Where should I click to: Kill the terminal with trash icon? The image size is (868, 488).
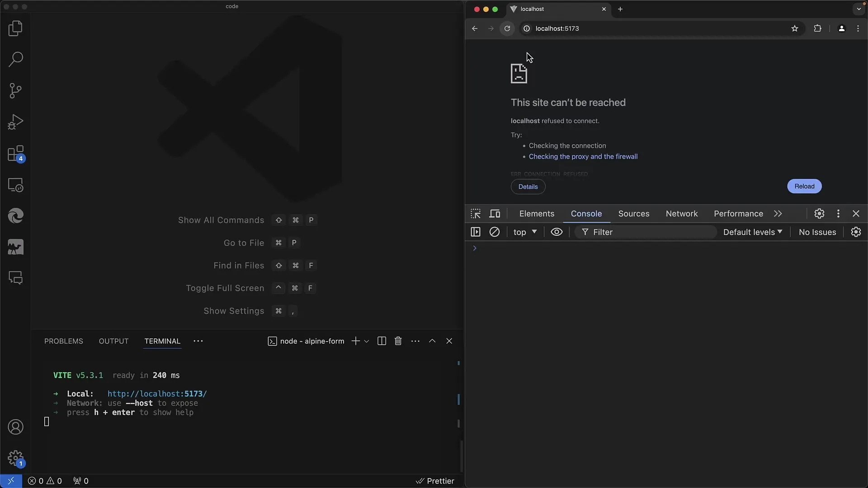(398, 341)
